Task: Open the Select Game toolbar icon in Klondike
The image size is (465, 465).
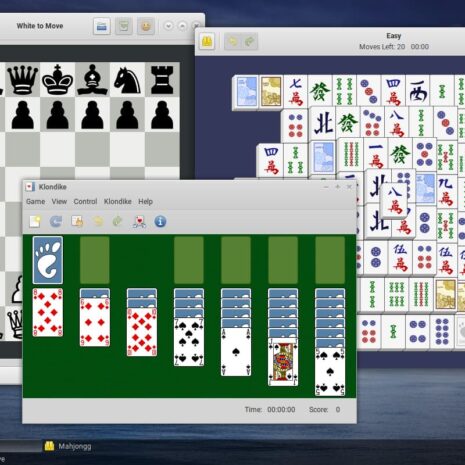Action: pyautogui.click(x=77, y=221)
